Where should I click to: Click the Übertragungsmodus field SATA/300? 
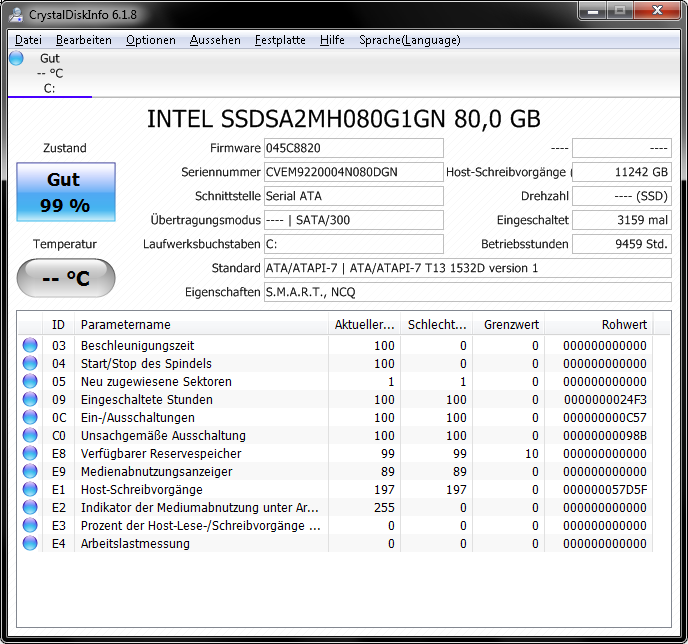pyautogui.click(x=354, y=220)
